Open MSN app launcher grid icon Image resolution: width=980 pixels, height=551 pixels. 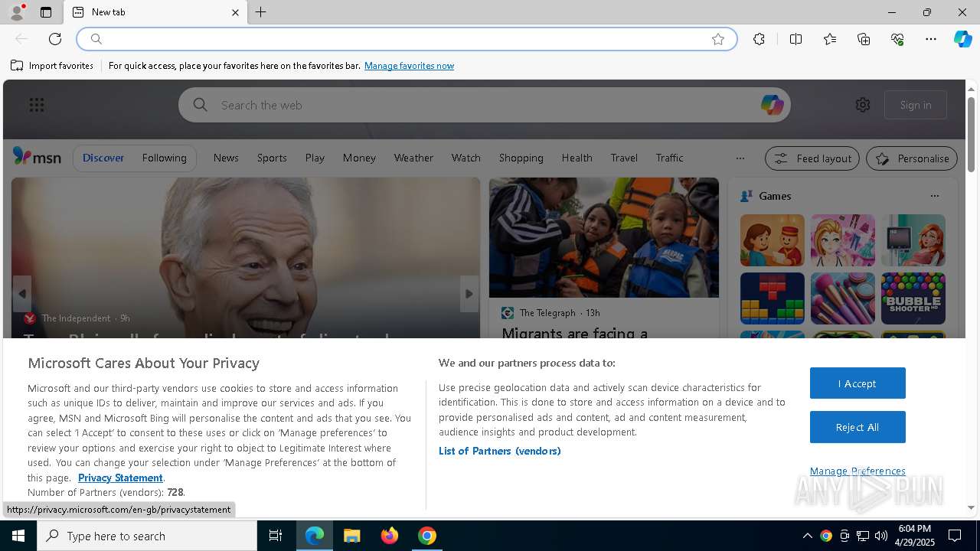[37, 105]
